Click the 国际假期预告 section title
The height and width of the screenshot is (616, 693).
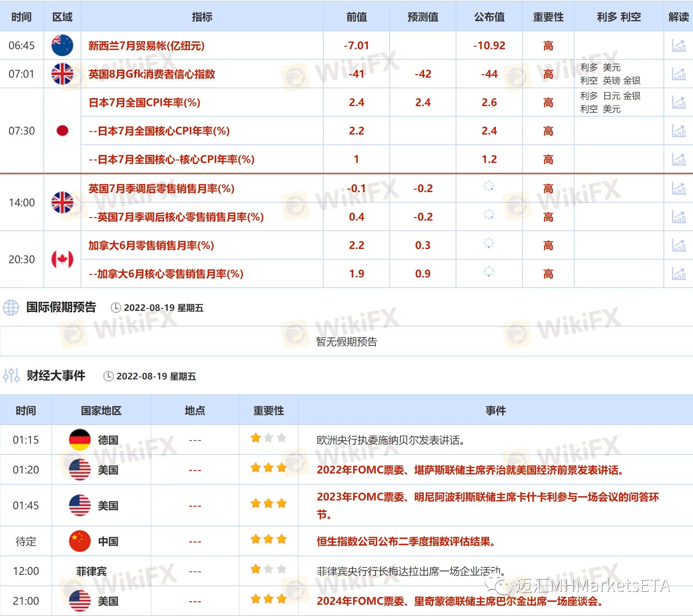point(61,307)
